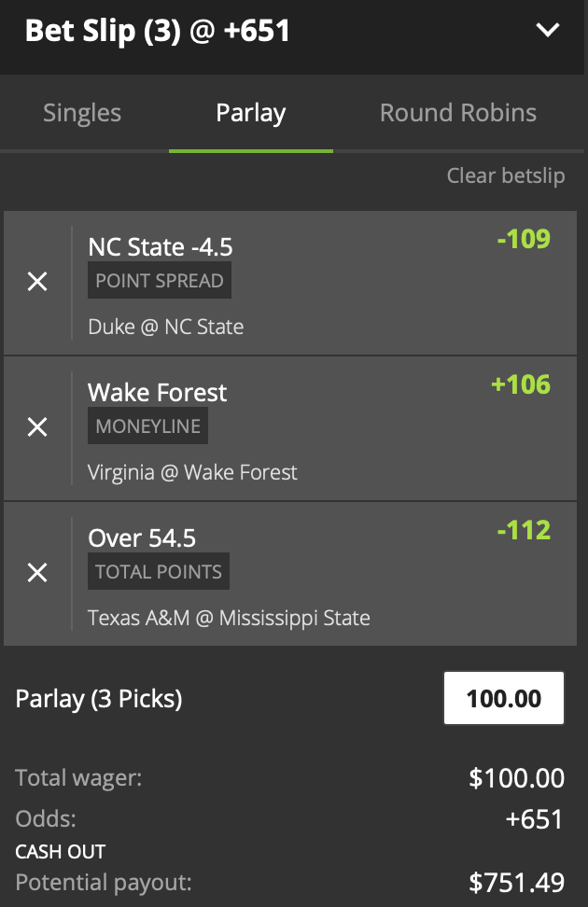Remove the Wake Forest moneyline pick

pyautogui.click(x=37, y=427)
